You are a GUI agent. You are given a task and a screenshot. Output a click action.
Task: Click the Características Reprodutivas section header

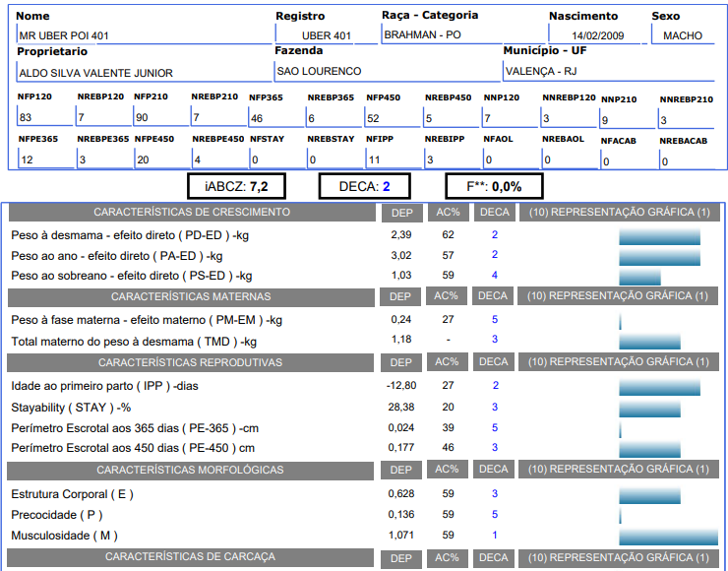(192, 362)
